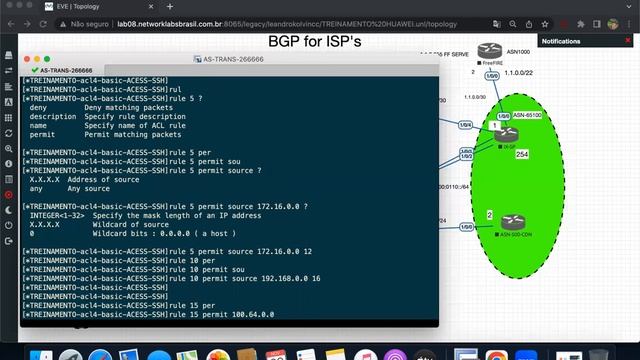Image resolution: width=640 pixels, height=360 pixels.
Task: Click the browser zoom magnifier icon
Action: 513,24
